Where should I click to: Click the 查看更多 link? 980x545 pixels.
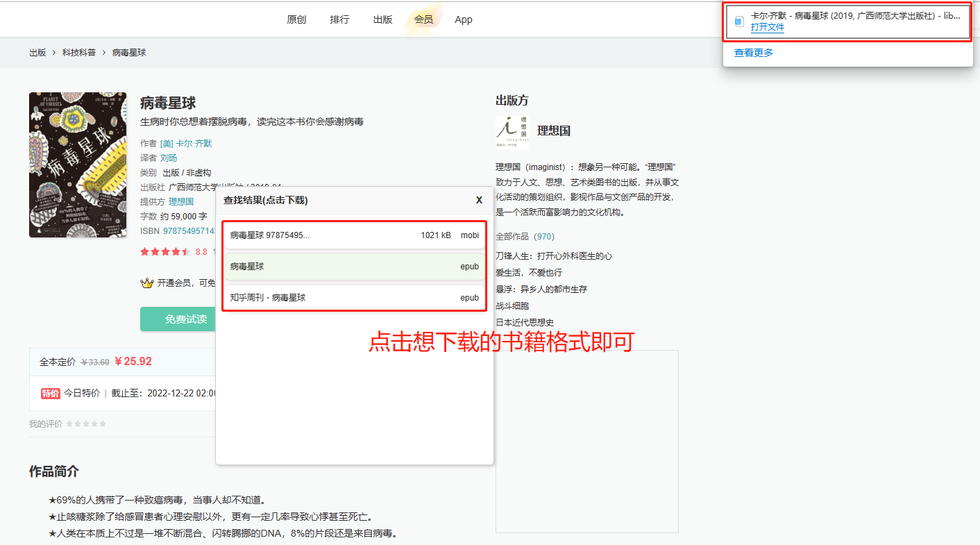pos(753,51)
